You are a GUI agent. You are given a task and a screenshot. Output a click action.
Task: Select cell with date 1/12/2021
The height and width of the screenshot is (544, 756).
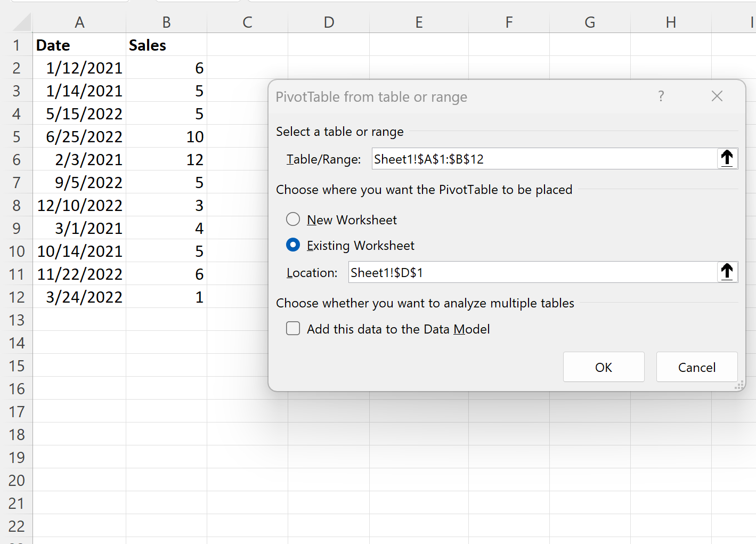(79, 68)
